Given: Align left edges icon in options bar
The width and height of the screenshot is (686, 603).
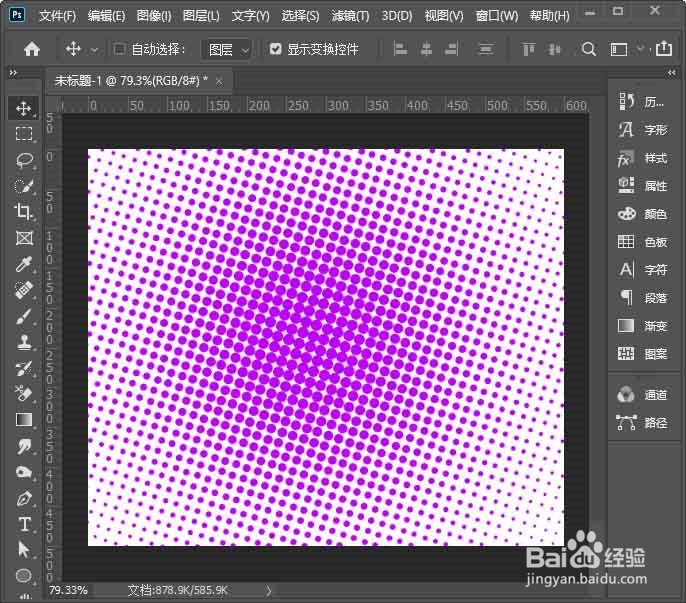Looking at the screenshot, I should coord(399,49).
